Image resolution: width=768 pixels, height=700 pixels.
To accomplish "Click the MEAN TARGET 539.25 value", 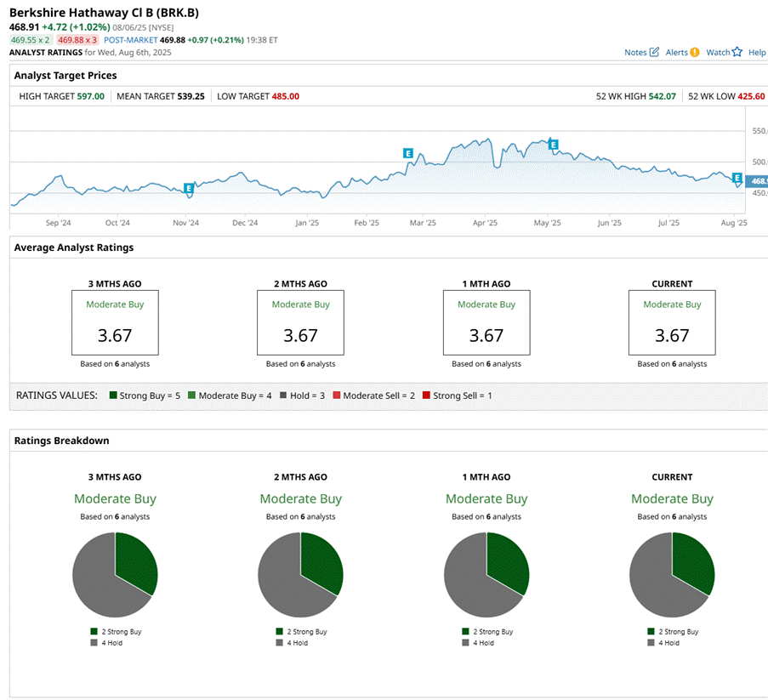I will pos(191,96).
